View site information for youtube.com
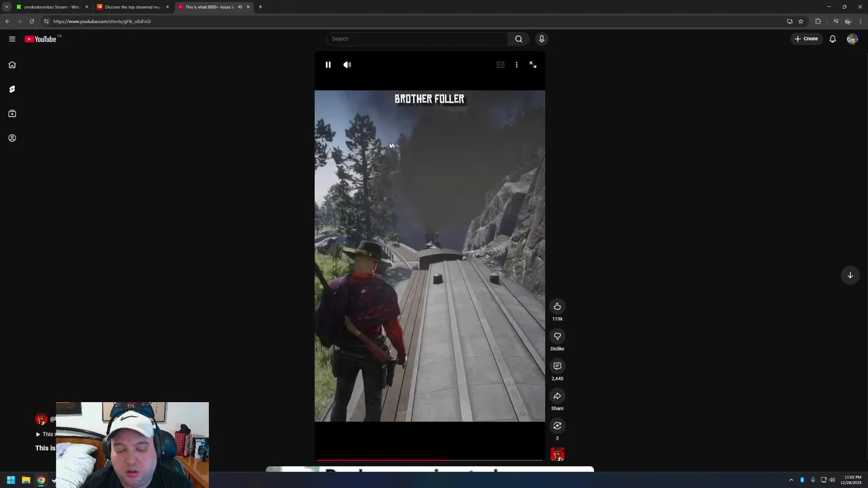 point(46,21)
